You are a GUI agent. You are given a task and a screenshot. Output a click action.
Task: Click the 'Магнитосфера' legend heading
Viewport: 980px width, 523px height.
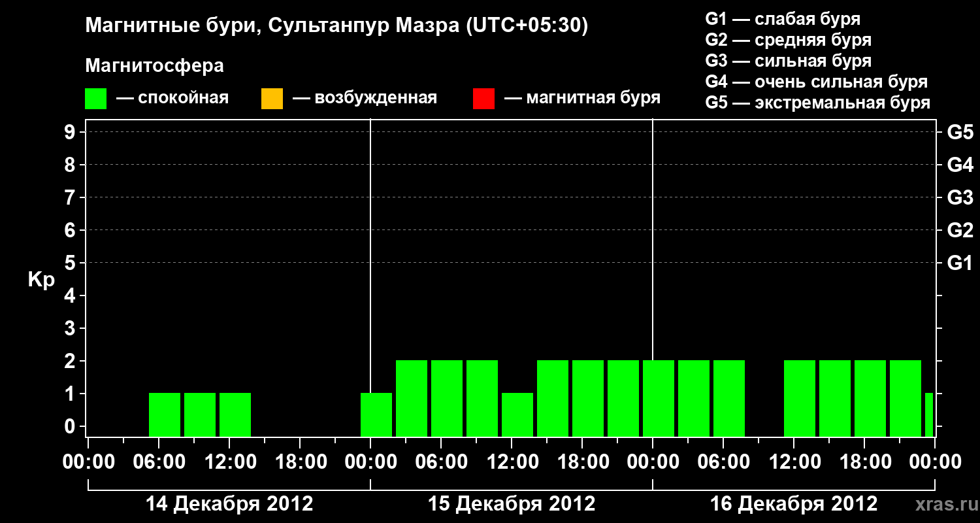point(155,66)
